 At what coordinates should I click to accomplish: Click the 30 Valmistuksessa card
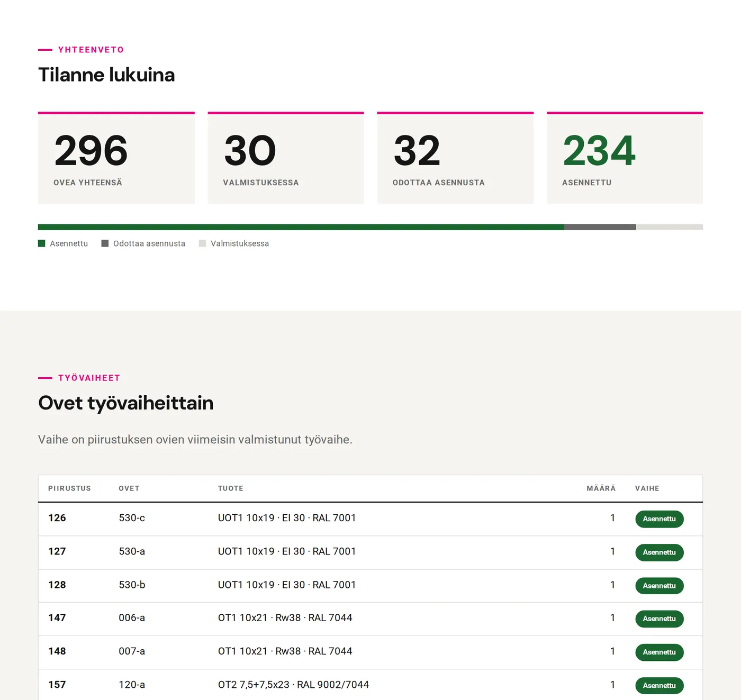point(286,158)
